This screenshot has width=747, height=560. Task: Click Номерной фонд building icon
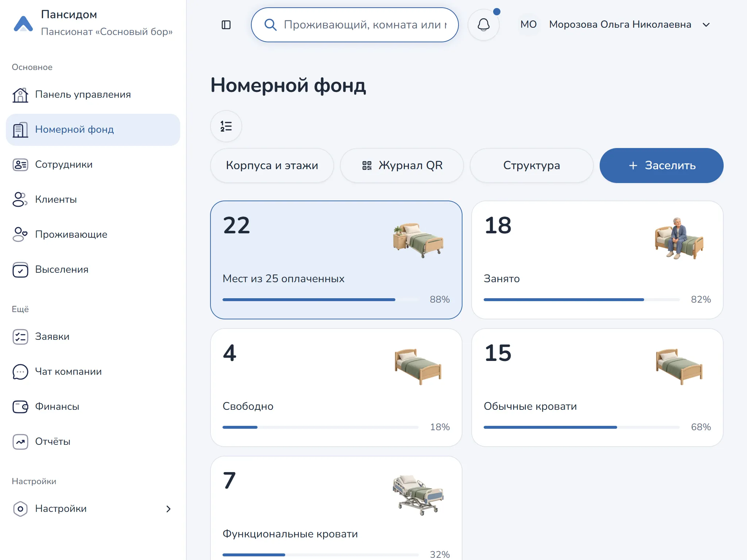pyautogui.click(x=20, y=130)
